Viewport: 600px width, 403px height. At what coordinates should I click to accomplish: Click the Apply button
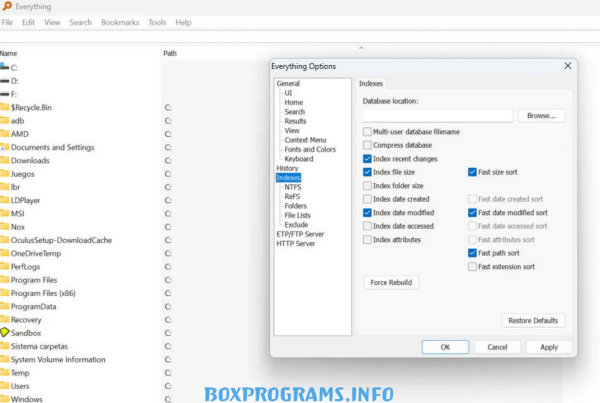549,347
